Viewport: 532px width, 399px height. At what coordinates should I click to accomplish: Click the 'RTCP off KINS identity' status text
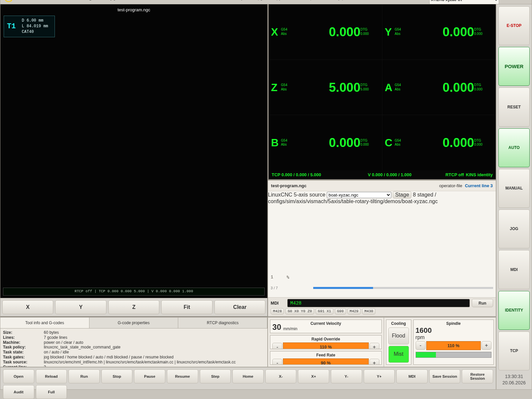(x=469, y=175)
